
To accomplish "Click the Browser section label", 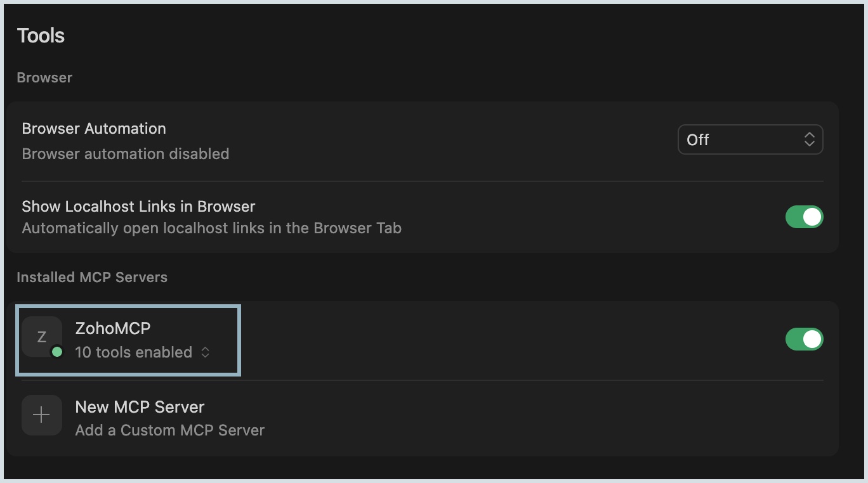I will point(44,77).
